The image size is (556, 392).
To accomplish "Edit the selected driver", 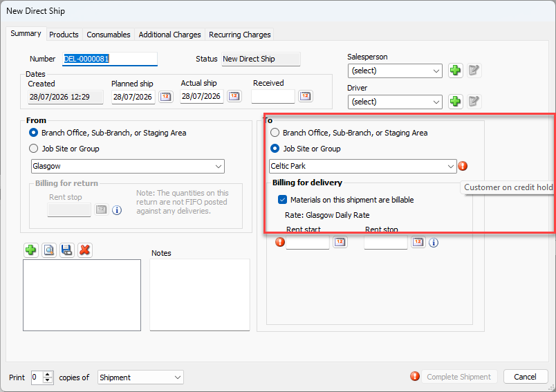I will click(474, 102).
